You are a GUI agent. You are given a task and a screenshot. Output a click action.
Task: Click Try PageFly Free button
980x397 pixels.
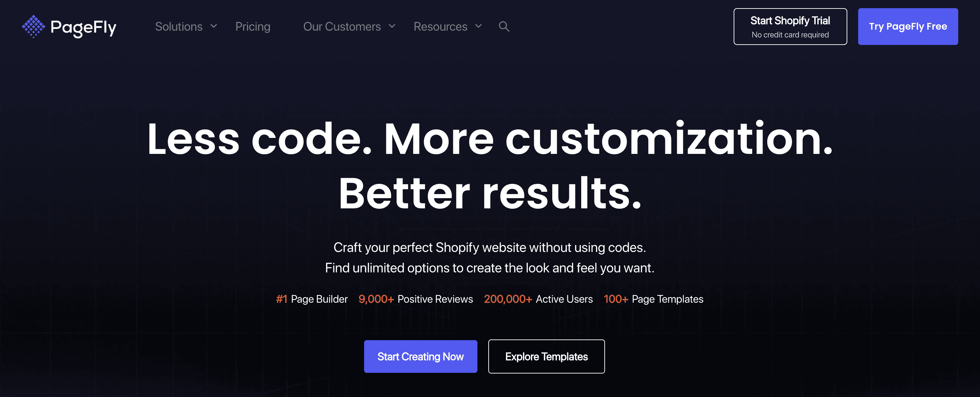[908, 26]
